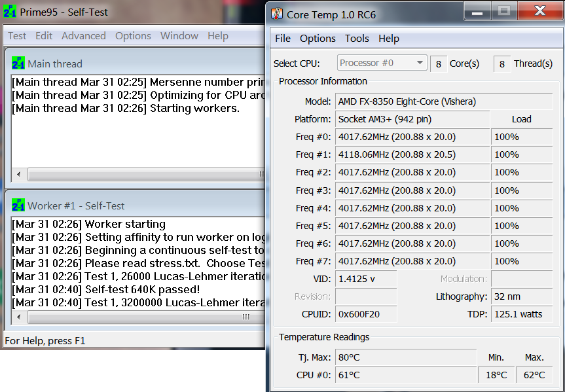Click the Worker #1 Self-Test window icon
This screenshot has width=565, height=392.
(x=18, y=205)
